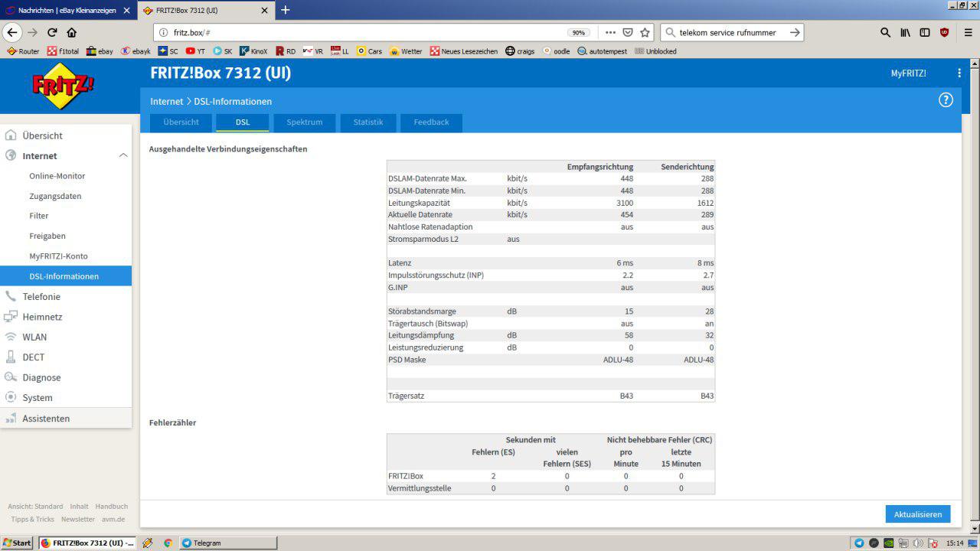Open the FRITZ!Box three-dot menu
This screenshot has height=551, width=980.
coord(959,73)
